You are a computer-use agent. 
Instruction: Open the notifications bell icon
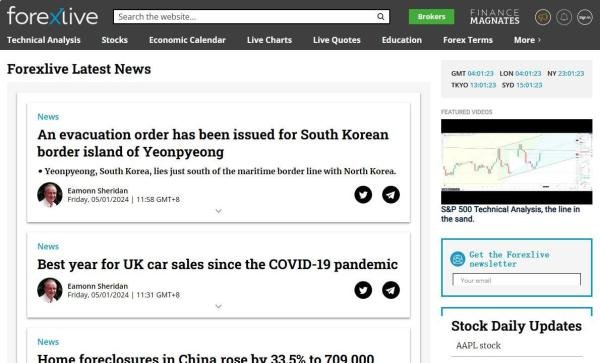click(564, 17)
